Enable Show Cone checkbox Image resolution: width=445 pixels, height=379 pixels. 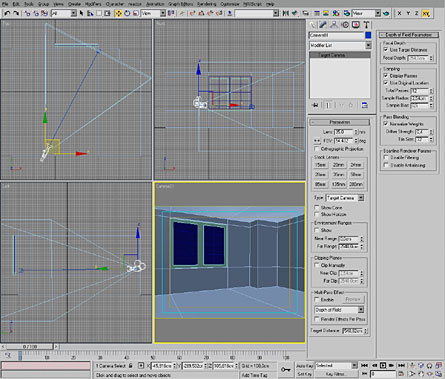[317, 207]
